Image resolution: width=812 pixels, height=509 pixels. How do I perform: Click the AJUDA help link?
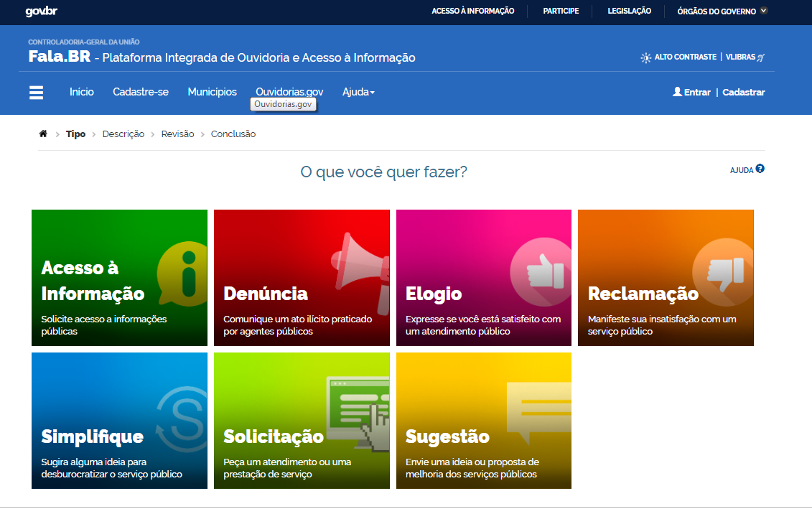tap(742, 170)
